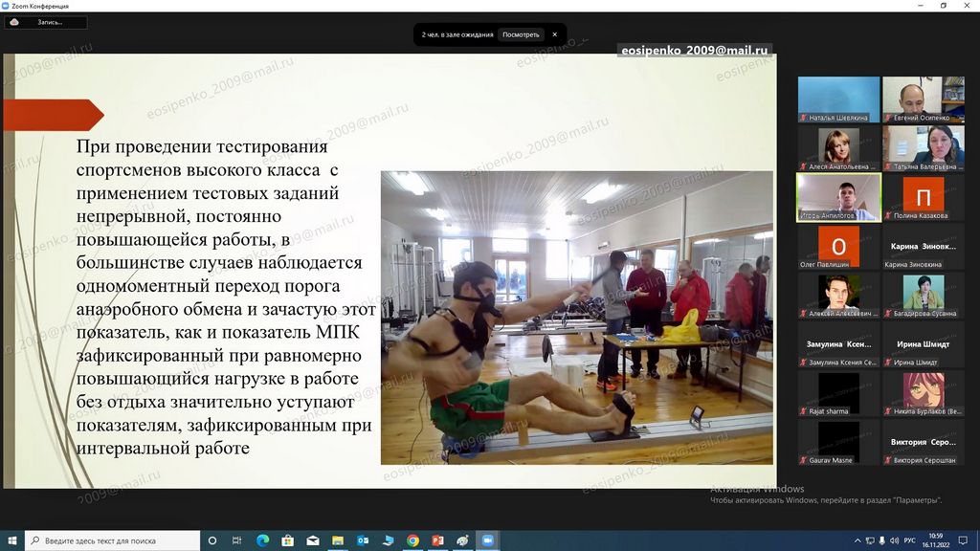Click the cloud recording indicator icon

coord(14,22)
